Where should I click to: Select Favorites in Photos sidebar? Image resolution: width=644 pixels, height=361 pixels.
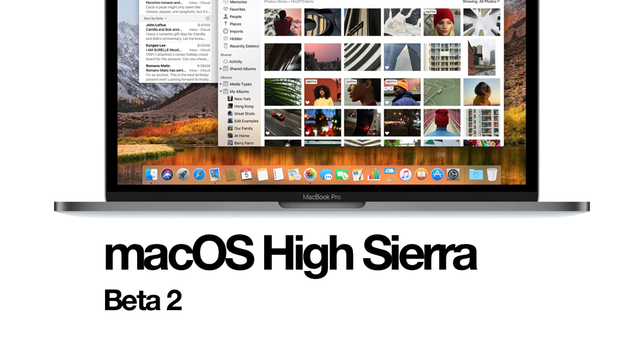(234, 10)
